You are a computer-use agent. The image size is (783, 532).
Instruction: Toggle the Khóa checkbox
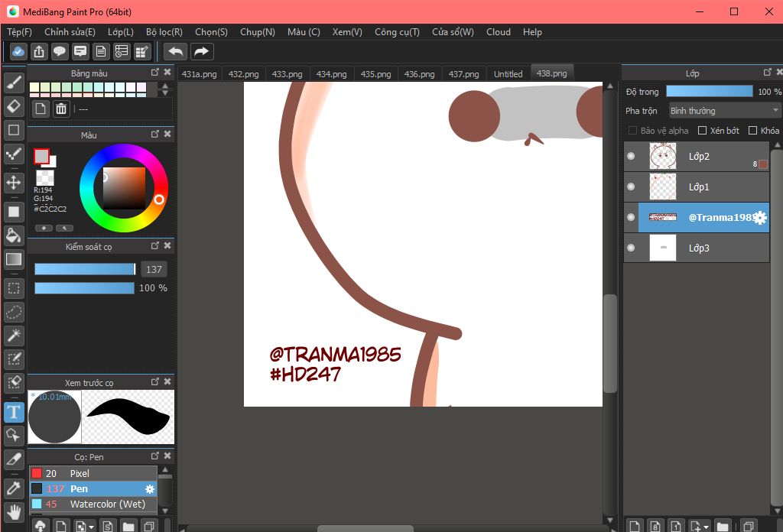752,130
